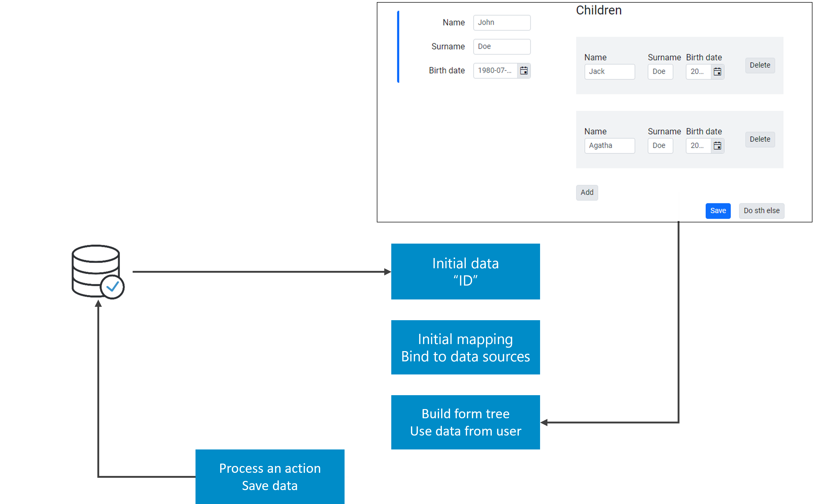Delete the Agatha child entry
824x504 pixels.
click(x=760, y=139)
